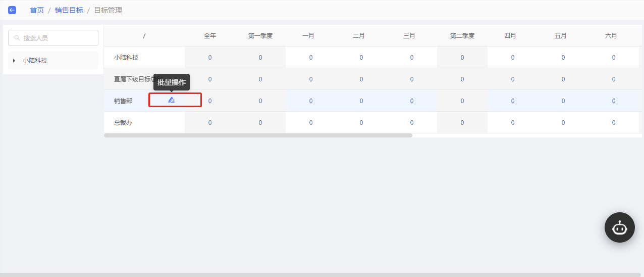Click 小陆科技 row's 六月 target value
The width and height of the screenshot is (644, 277).
[x=614, y=58]
